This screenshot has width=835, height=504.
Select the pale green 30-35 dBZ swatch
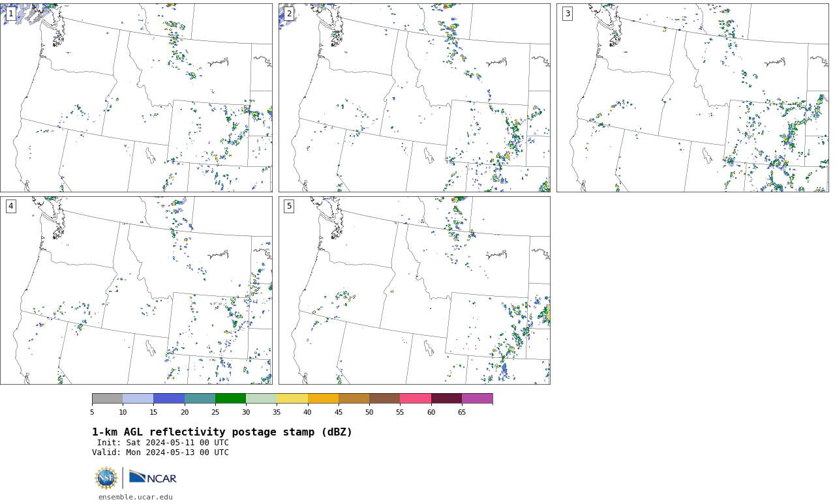(x=262, y=398)
